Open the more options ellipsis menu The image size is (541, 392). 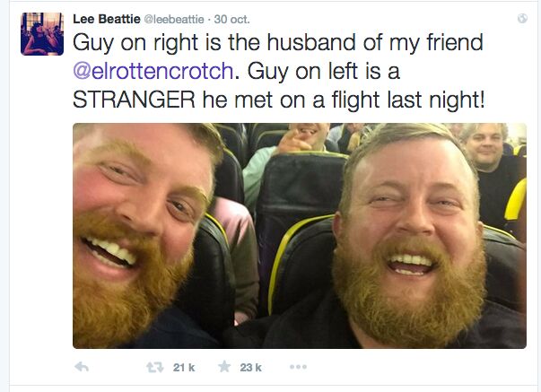click(299, 367)
